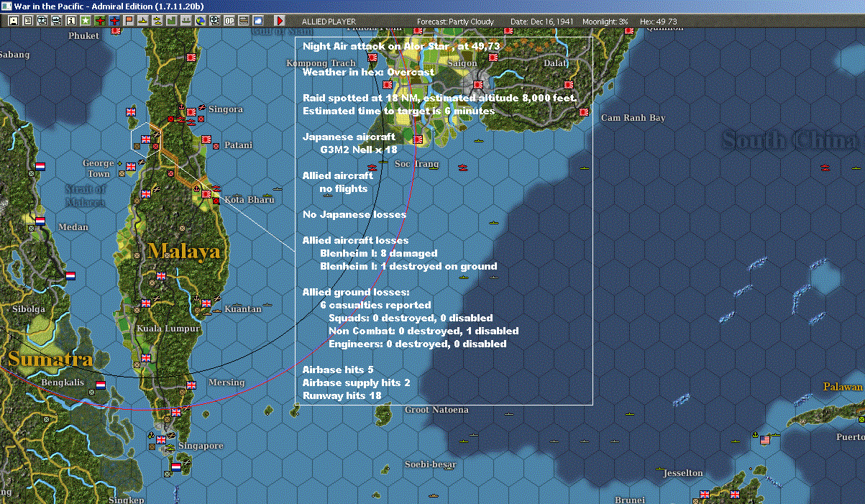Click the blue globe toolbar icon
This screenshot has height=504, width=865.
(x=200, y=22)
